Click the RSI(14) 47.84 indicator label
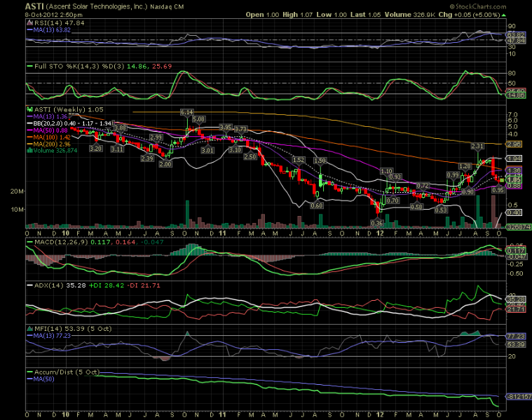532x420 pixels. 59,23
